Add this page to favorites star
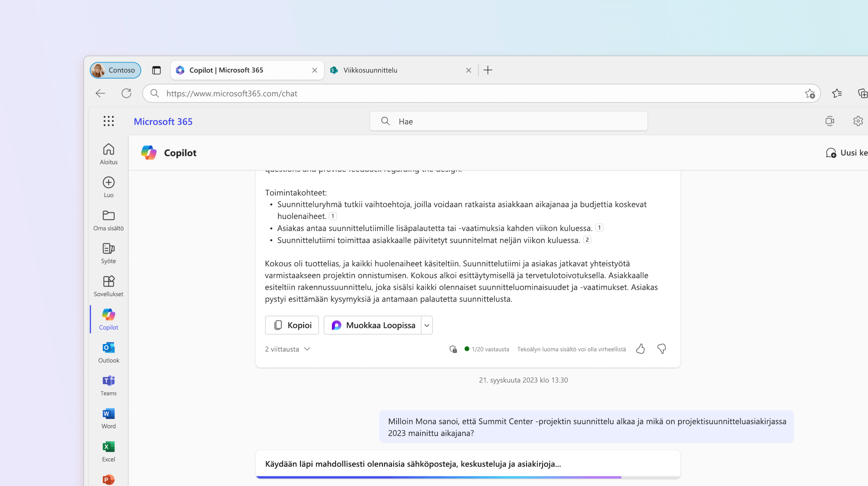 coord(810,93)
